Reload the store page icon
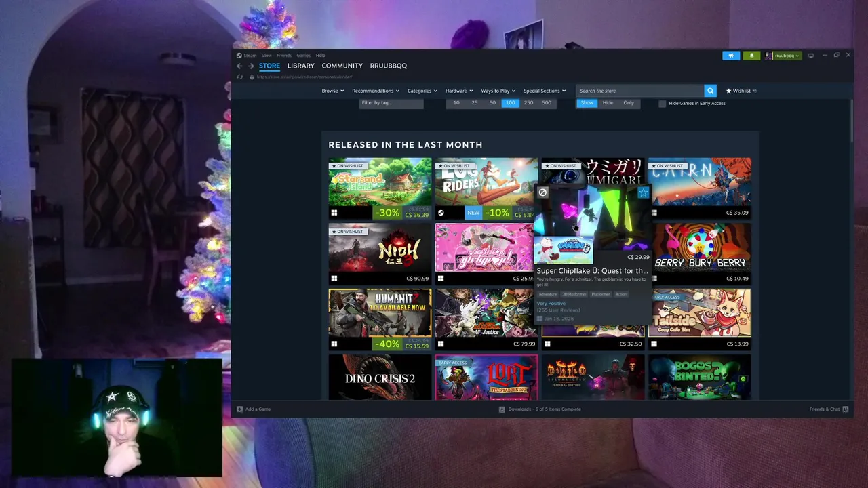 click(x=240, y=77)
